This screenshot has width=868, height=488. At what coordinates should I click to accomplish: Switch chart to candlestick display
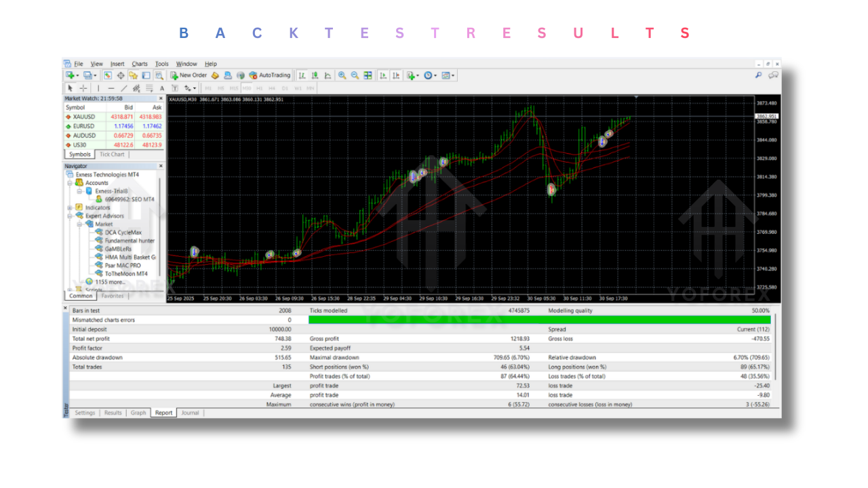[x=315, y=75]
